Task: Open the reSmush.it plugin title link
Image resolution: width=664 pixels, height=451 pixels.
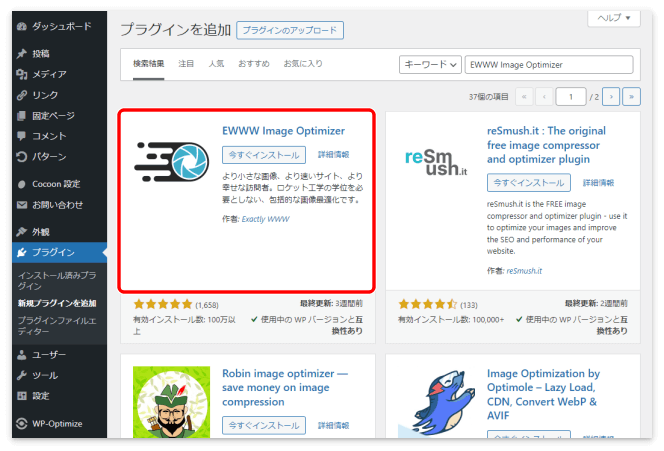Action: point(546,145)
